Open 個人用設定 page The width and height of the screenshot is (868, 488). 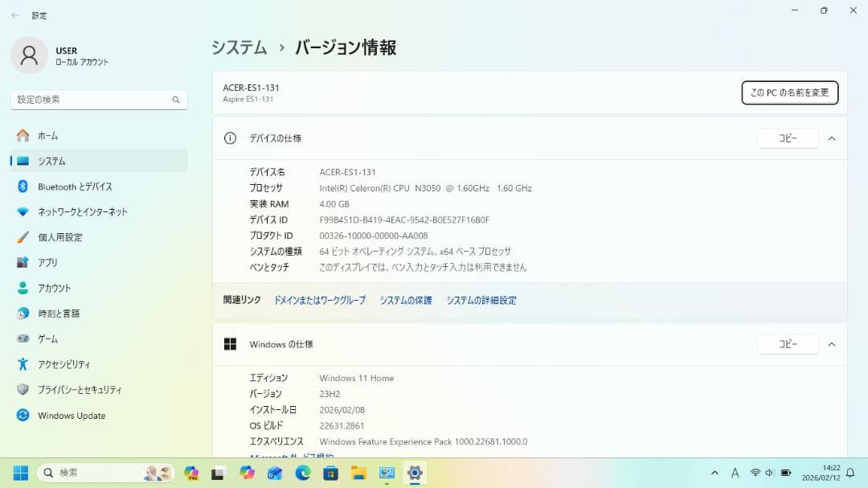99,237
